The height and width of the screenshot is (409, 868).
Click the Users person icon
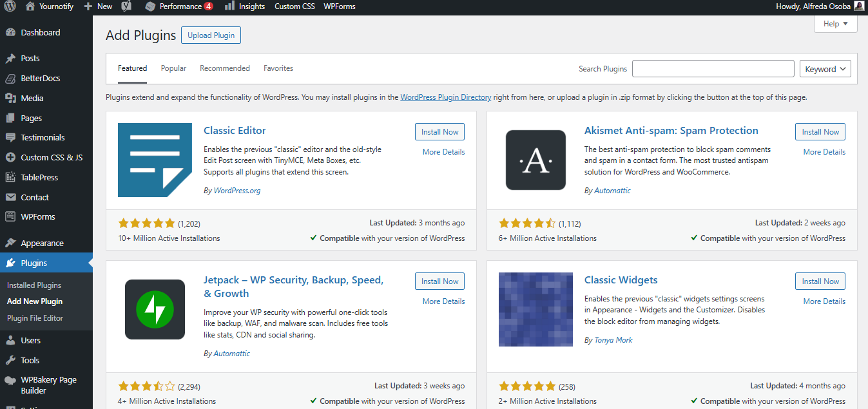[x=10, y=341]
